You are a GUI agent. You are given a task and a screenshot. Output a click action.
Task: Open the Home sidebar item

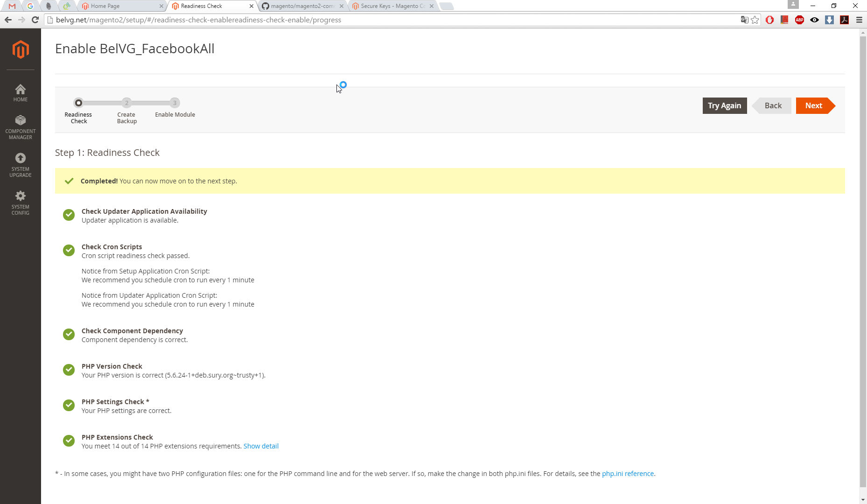click(x=21, y=93)
